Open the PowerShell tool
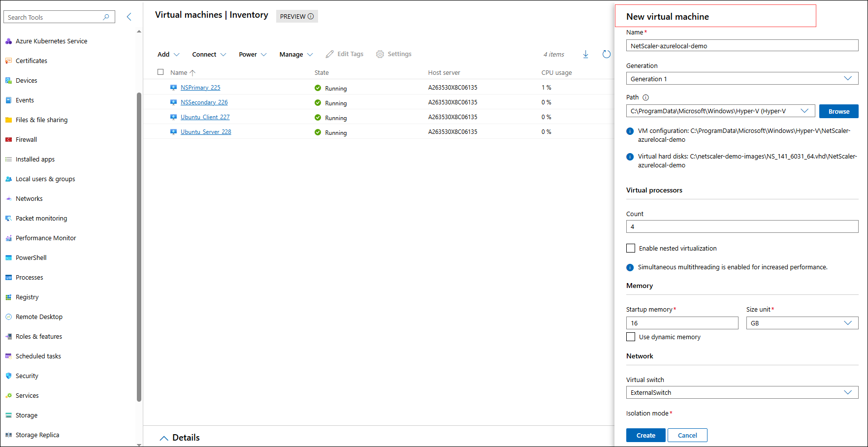 pos(31,257)
